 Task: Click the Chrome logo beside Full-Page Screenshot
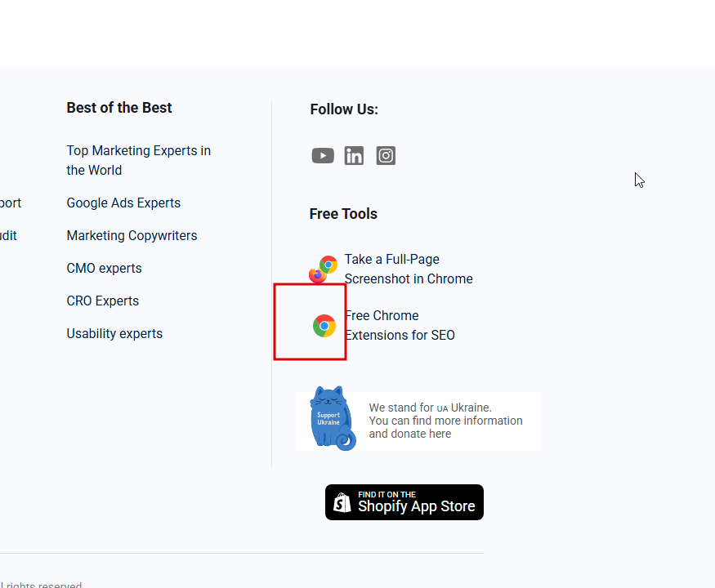coord(328,265)
